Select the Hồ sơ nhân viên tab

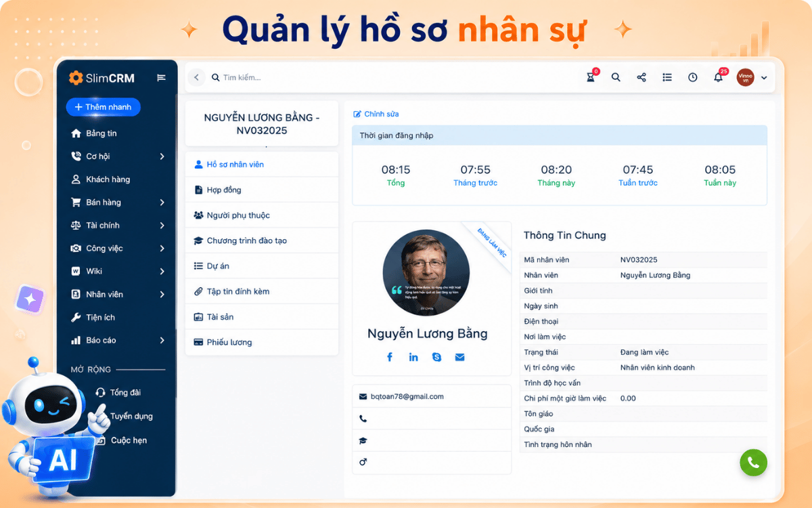coord(262,165)
